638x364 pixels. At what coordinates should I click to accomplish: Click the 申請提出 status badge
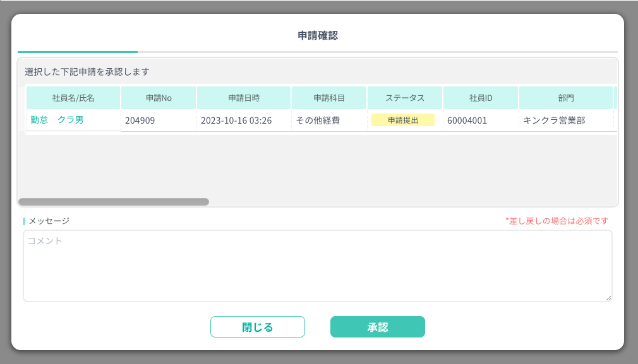coord(403,120)
